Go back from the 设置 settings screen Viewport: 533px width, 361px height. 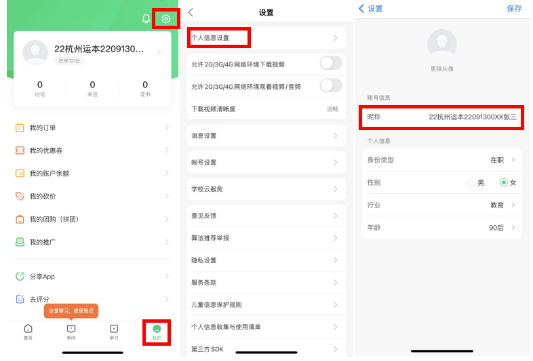(191, 13)
